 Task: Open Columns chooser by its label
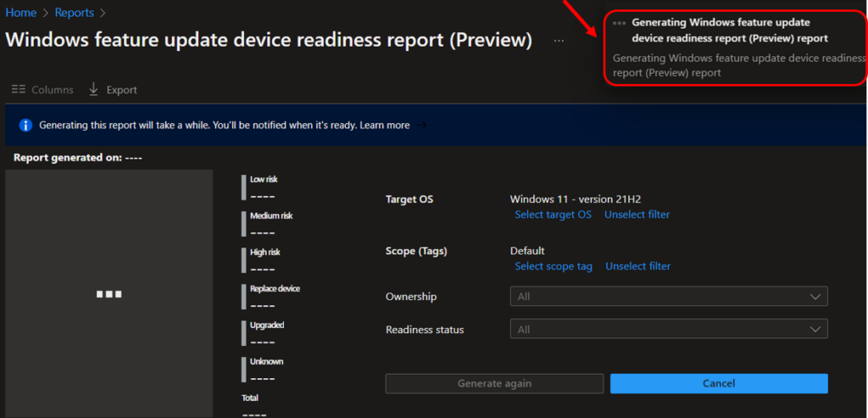point(53,90)
